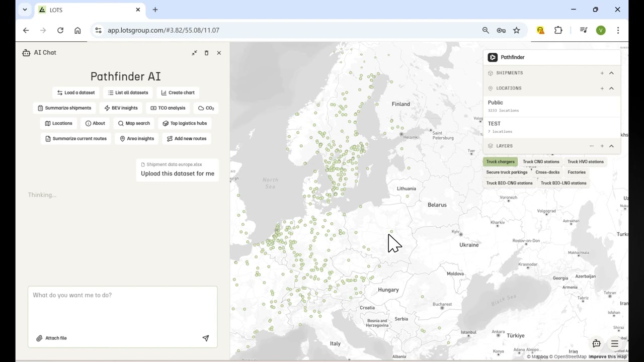Open the Layers more options menu
Screen dimensions: 644x362
pyautogui.click(x=592, y=146)
